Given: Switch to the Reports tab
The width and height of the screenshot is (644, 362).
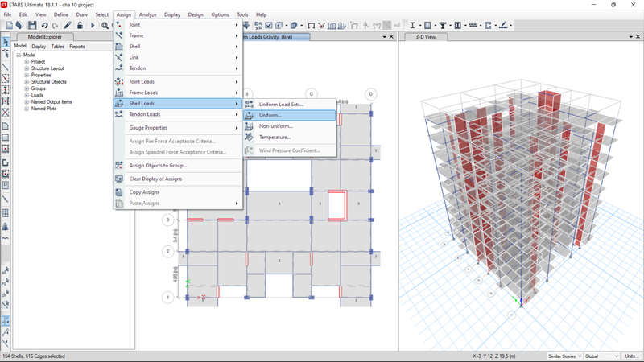Looking at the screenshot, I should click(76, 47).
